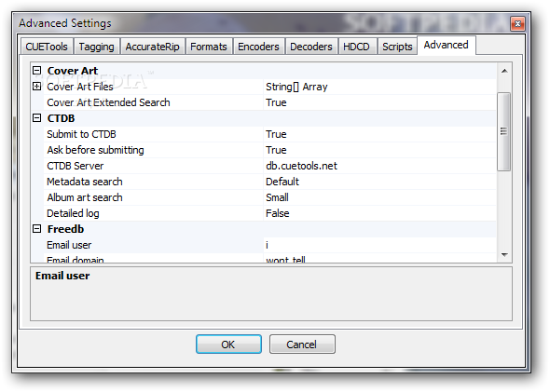This screenshot has width=550, height=392.
Task: Edit the Email user value field
Action: 380,245
